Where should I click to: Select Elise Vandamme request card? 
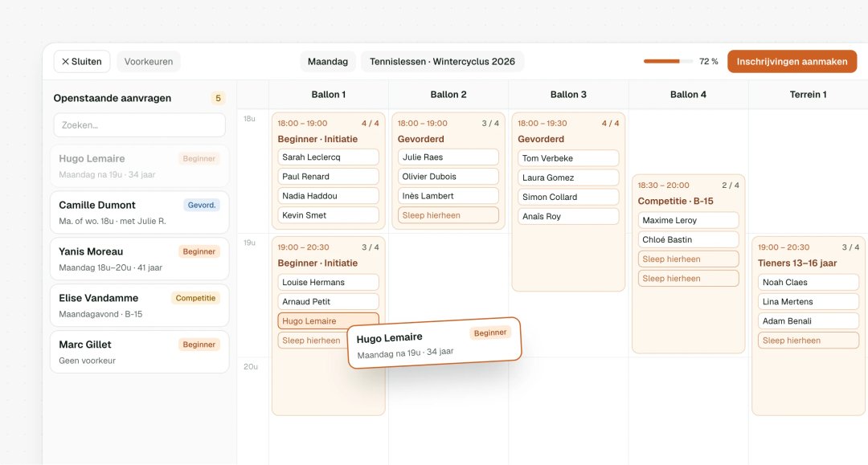pyautogui.click(x=140, y=305)
